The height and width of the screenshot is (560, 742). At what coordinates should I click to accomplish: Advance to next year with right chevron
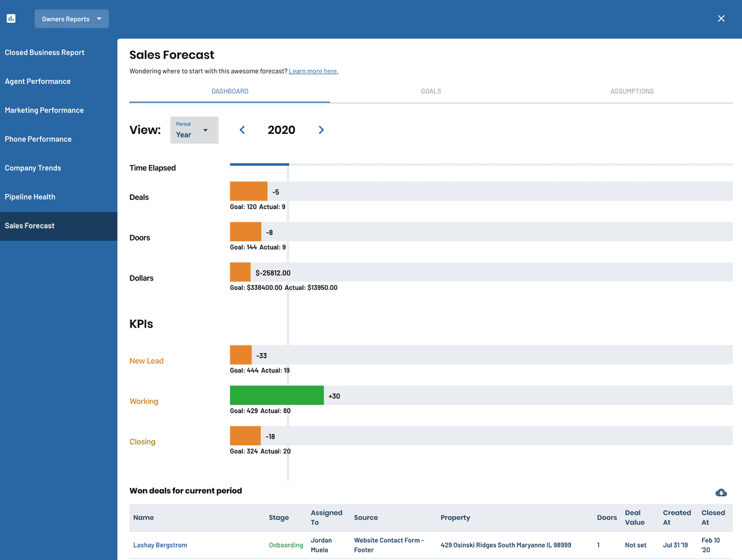click(x=321, y=130)
